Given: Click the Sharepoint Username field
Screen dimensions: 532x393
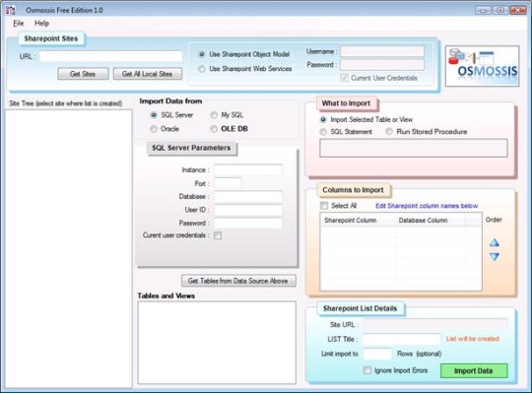Looking at the screenshot, I should (x=382, y=51).
